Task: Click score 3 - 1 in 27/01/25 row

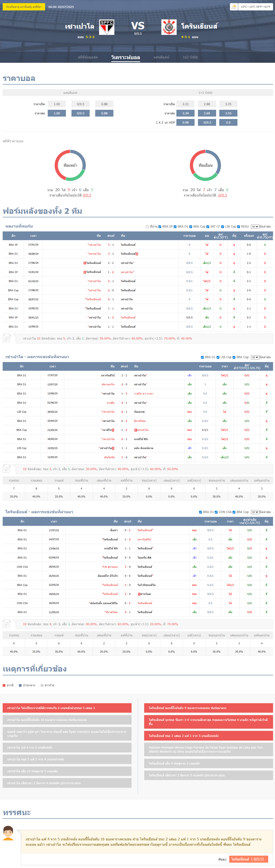Action: point(110,245)
